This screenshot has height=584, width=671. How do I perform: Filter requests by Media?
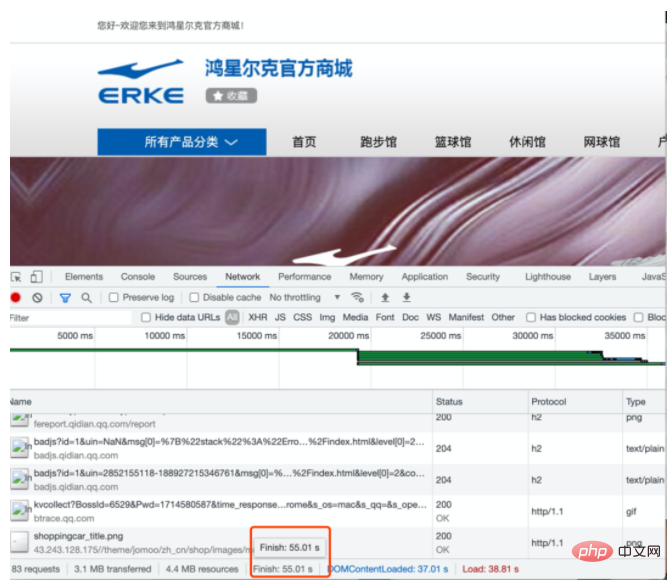tap(355, 317)
